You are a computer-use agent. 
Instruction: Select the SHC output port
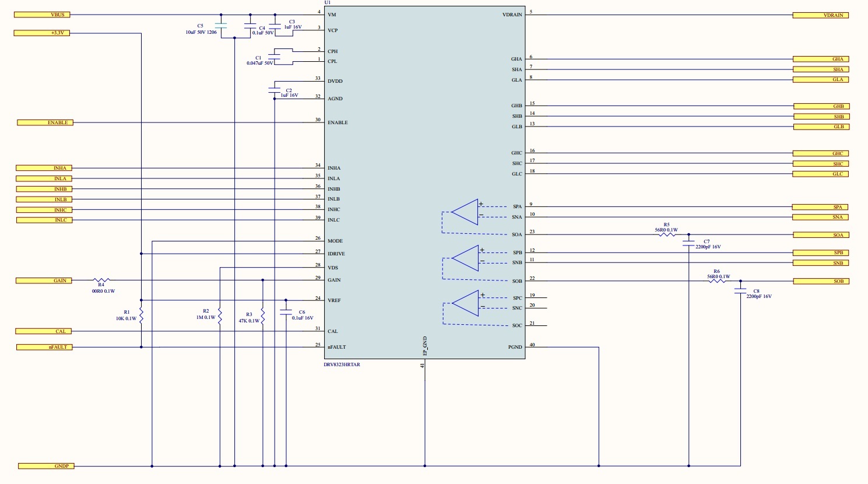[x=821, y=164]
